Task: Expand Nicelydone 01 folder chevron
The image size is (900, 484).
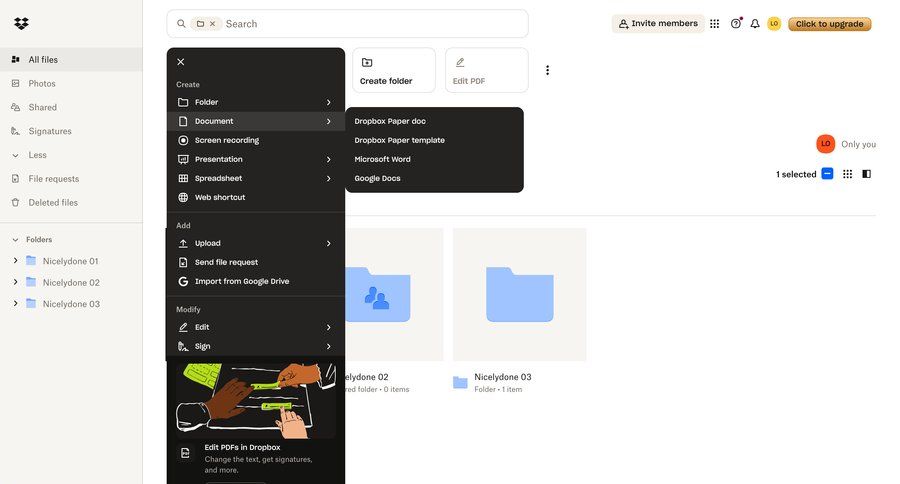Action: tap(15, 261)
